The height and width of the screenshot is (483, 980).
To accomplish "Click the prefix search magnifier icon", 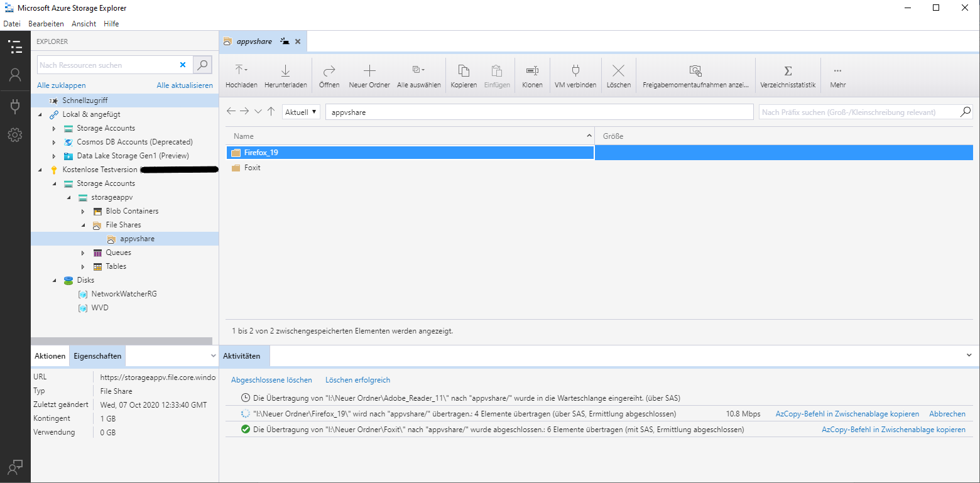I will click(x=966, y=112).
